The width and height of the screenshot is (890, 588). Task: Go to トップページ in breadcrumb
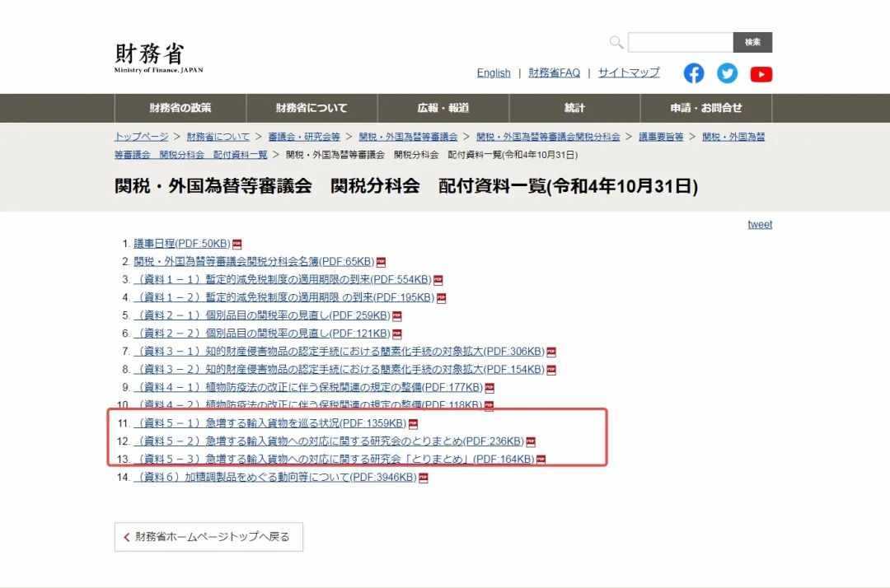point(142,137)
